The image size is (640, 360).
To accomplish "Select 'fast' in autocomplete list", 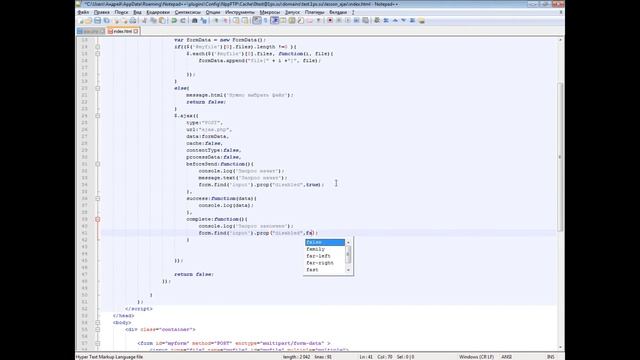I will 325,270.
